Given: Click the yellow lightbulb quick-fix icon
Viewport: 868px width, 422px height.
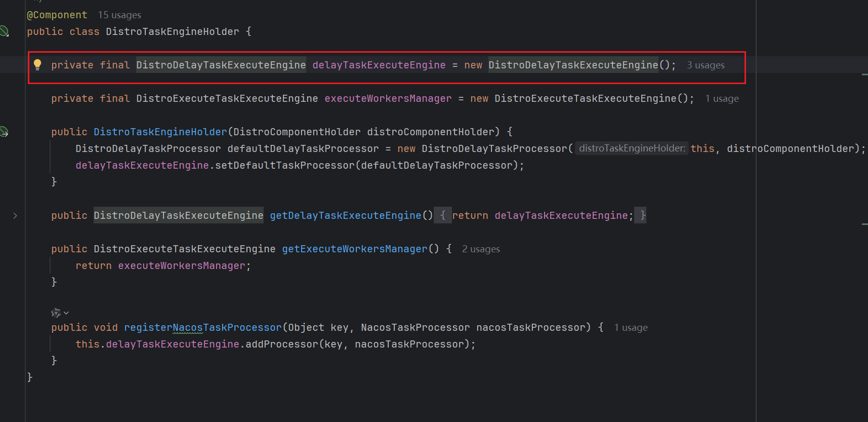Looking at the screenshot, I should 37,64.
